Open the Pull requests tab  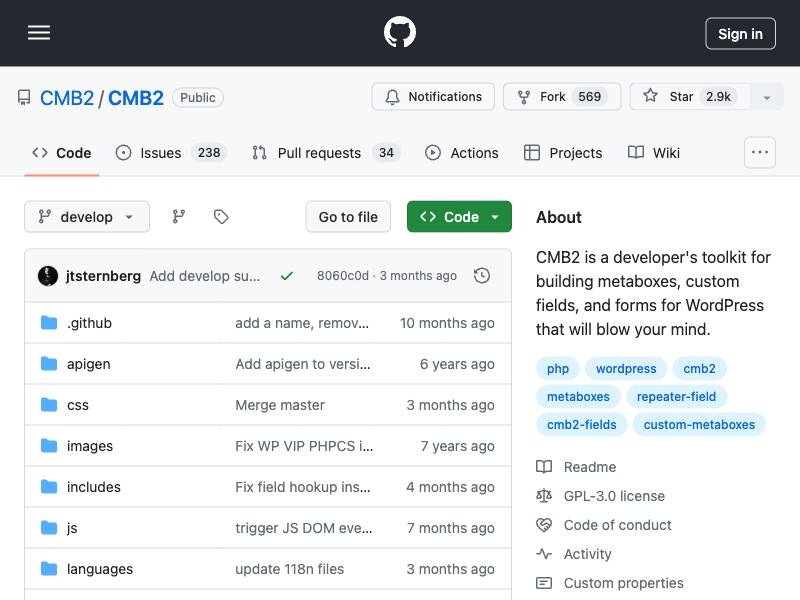[x=327, y=153]
